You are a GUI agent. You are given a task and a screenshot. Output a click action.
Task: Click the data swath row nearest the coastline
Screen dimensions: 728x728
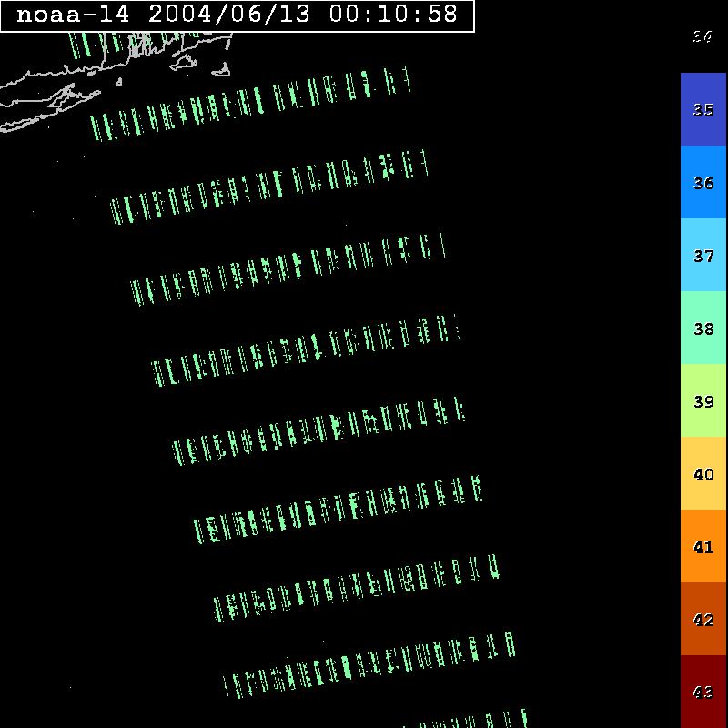pyautogui.click(x=250, y=105)
